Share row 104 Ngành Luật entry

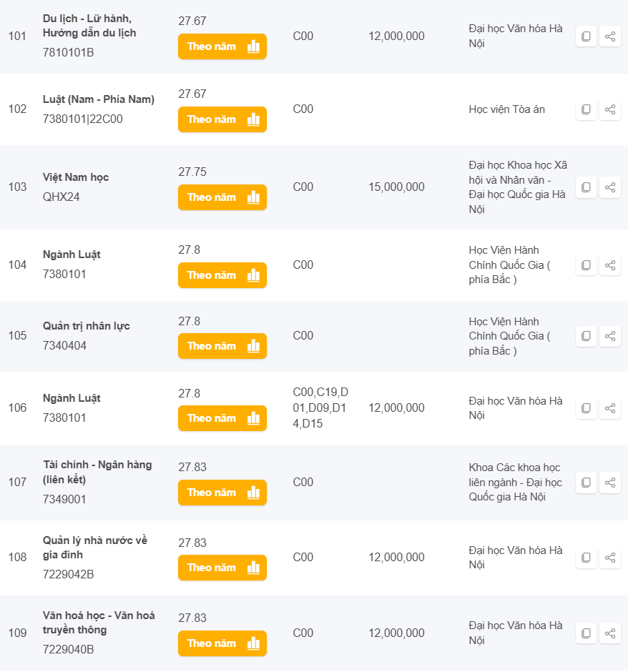click(x=610, y=265)
